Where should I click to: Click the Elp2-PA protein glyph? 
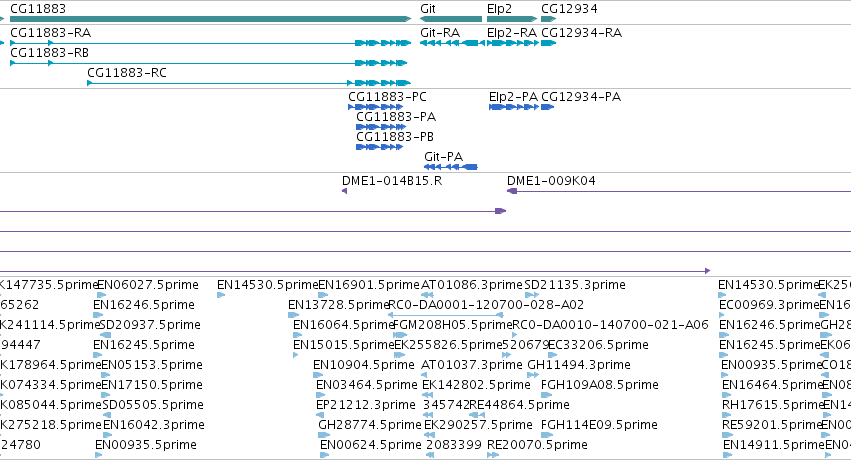(514, 107)
